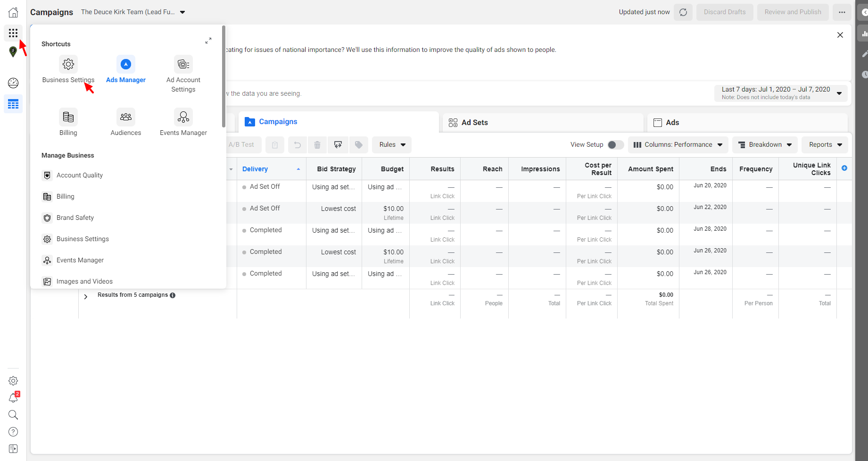Click the Unique Link Clicks column header
Viewport: 868px width, 461px height.
(808, 169)
